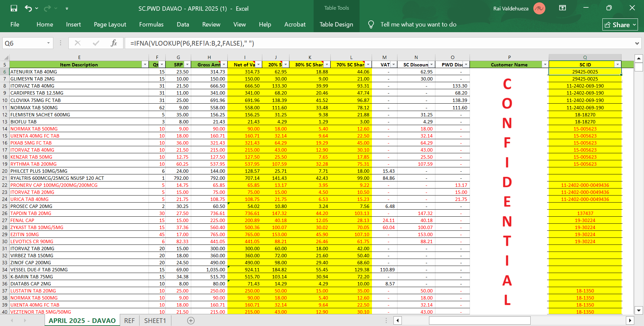The width and height of the screenshot is (644, 326).
Task: Click inside the formula bar text
Action: click(x=192, y=43)
